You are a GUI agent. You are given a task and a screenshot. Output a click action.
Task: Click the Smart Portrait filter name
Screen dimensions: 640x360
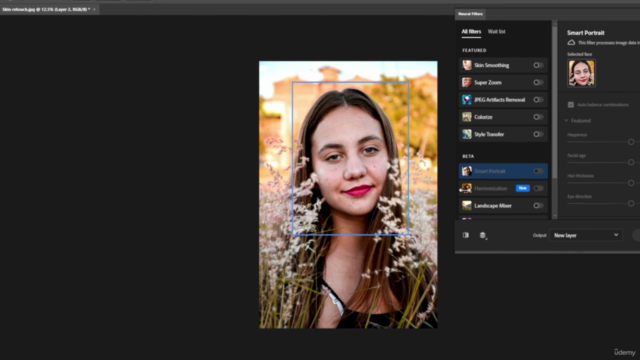coord(489,171)
